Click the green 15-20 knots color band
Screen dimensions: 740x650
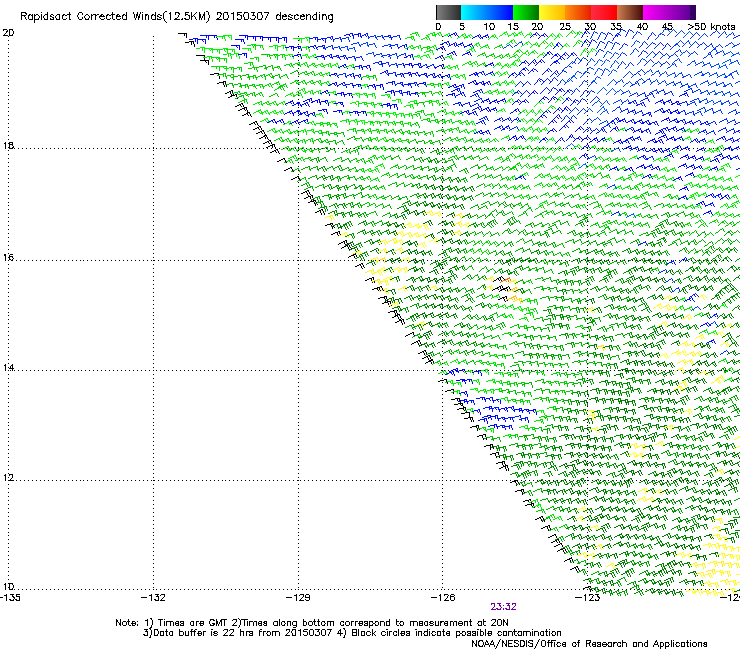point(526,12)
